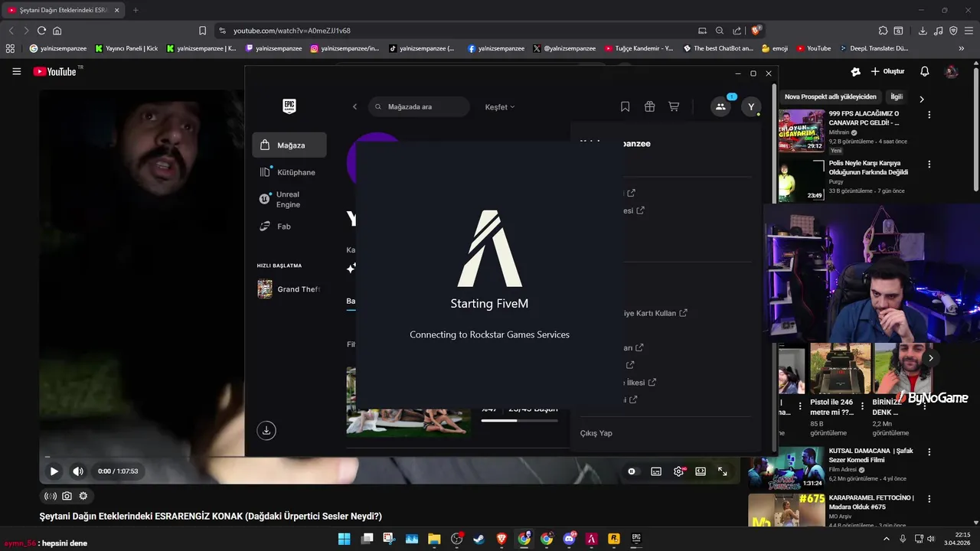This screenshot has width=980, height=551.
Task: Open downloads icon in Epic launcher
Action: click(266, 430)
